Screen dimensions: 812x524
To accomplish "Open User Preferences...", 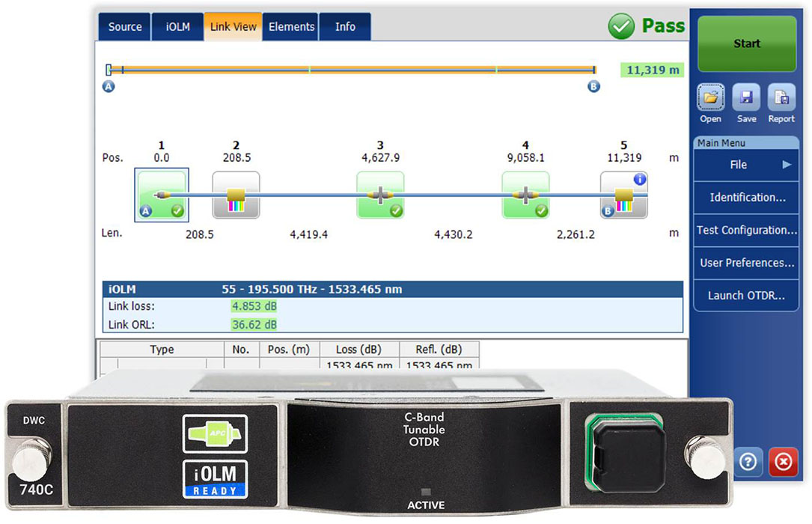I will pyautogui.click(x=745, y=263).
